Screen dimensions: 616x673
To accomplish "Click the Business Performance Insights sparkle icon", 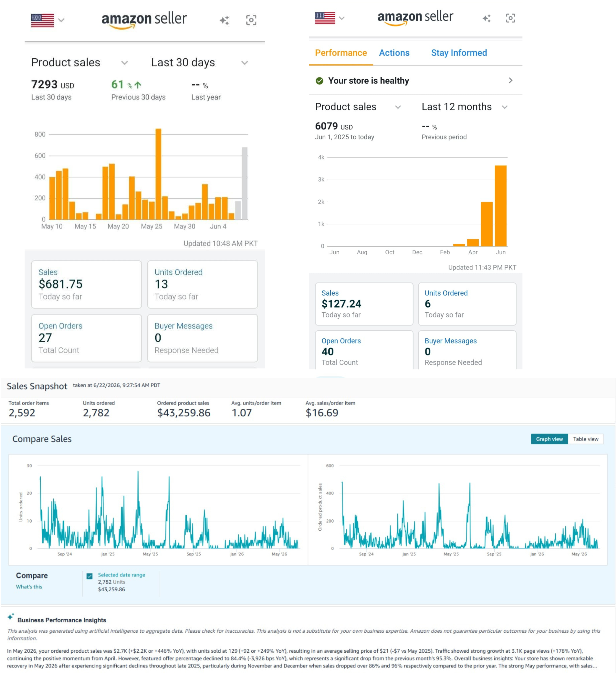I will [x=11, y=616].
